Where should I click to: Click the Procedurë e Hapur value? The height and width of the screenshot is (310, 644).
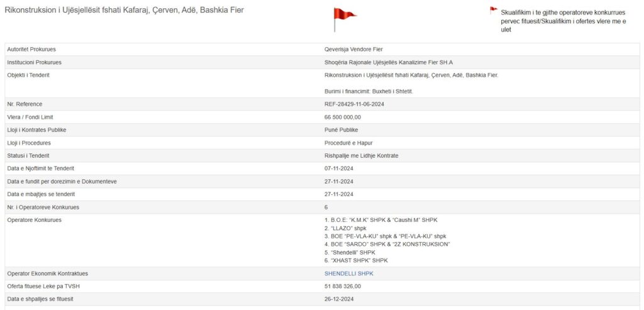pyautogui.click(x=348, y=143)
